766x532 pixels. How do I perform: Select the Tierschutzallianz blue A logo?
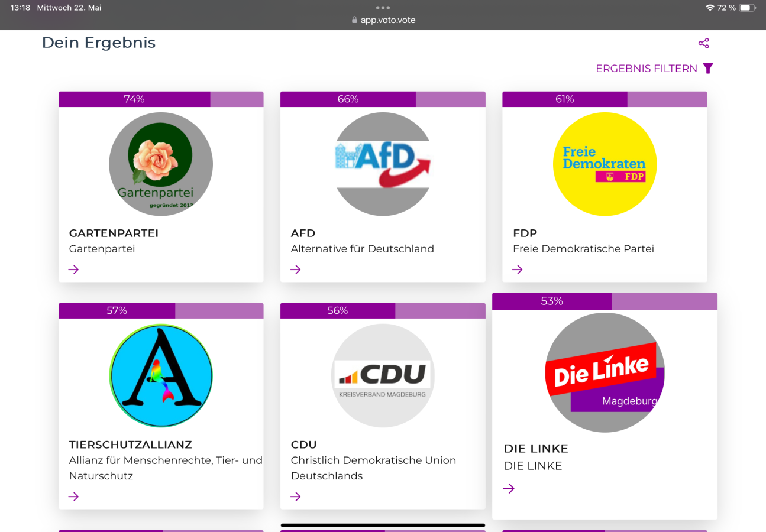coord(161,375)
